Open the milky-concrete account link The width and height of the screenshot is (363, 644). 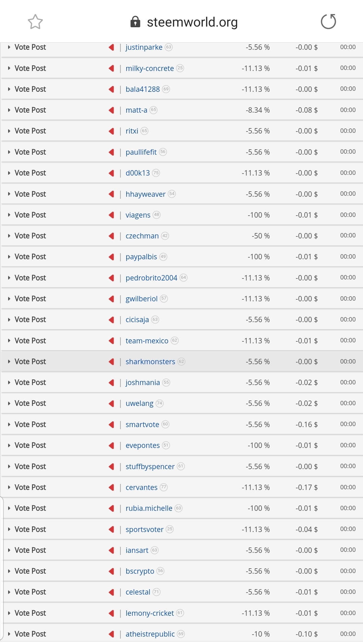click(150, 68)
